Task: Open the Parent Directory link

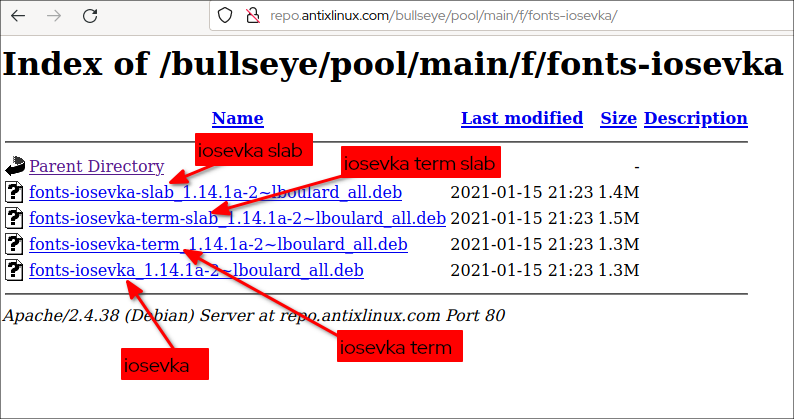Action: [97, 166]
